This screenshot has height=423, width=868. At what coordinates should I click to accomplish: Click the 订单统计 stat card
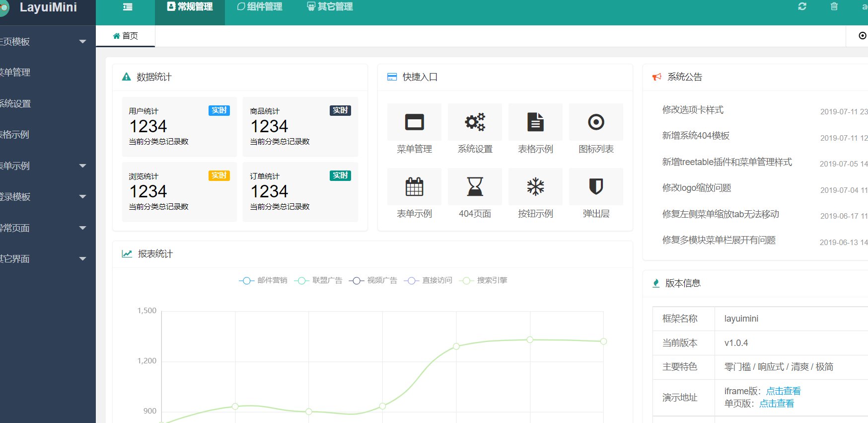tap(300, 192)
